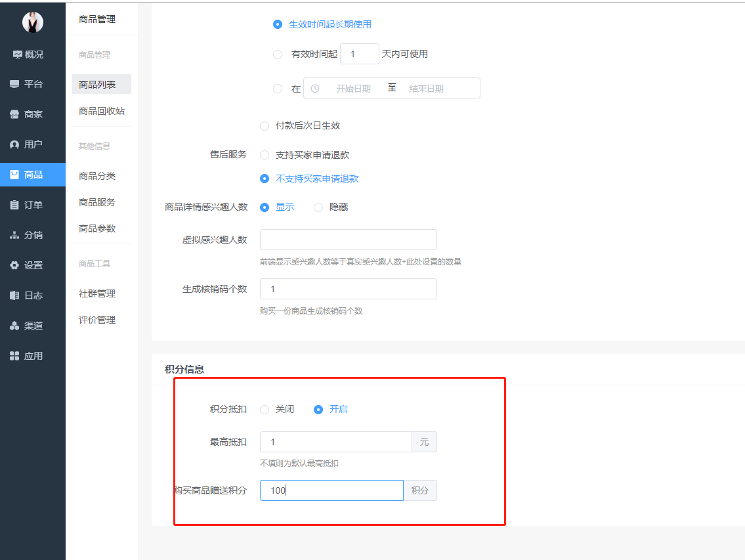Select 生效时间起长期使用 radio option
Image resolution: width=745 pixels, height=560 pixels.
click(278, 24)
